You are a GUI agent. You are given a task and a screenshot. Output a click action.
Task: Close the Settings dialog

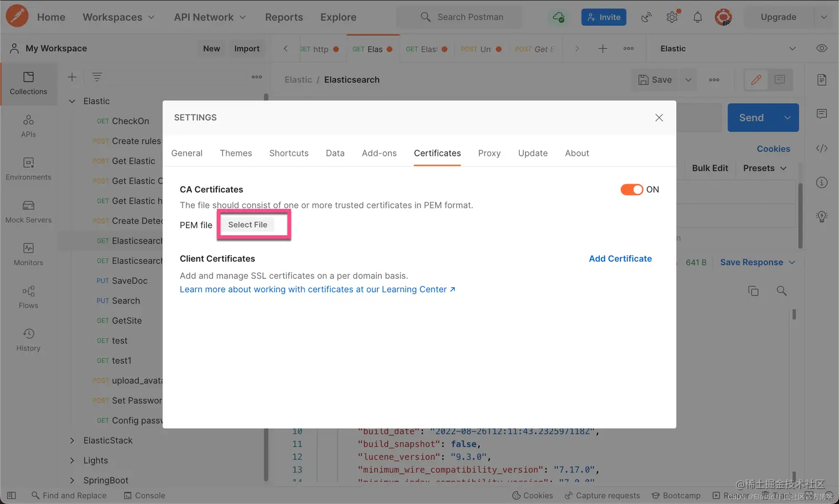tap(659, 118)
